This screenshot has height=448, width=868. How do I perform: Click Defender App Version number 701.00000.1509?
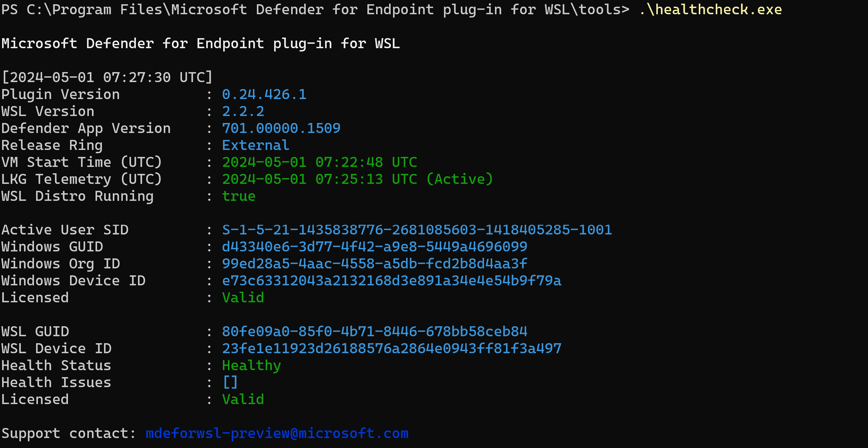(x=281, y=128)
